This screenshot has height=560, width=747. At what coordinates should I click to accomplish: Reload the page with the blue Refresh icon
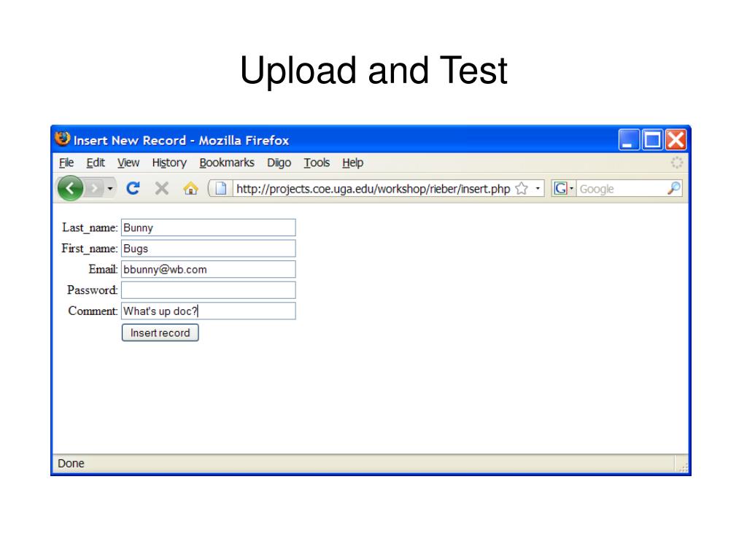tap(133, 189)
